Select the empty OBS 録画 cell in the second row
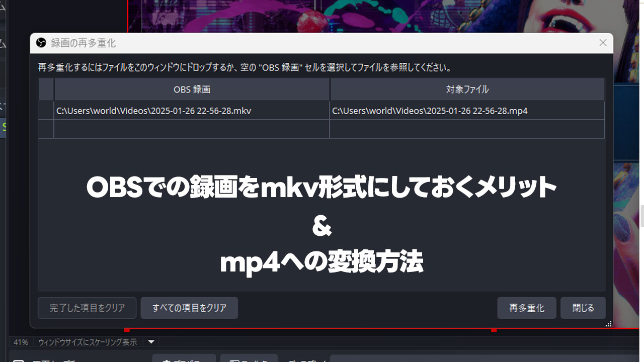The image size is (644, 362). 192,129
